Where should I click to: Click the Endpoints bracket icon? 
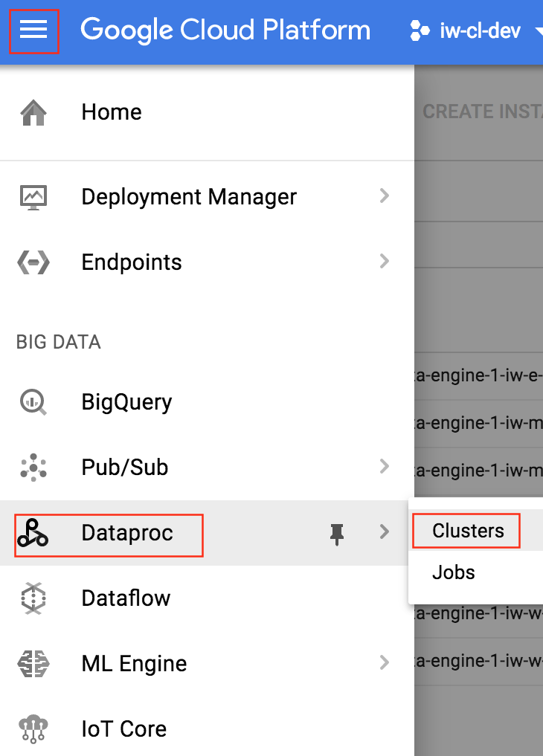(x=33, y=262)
